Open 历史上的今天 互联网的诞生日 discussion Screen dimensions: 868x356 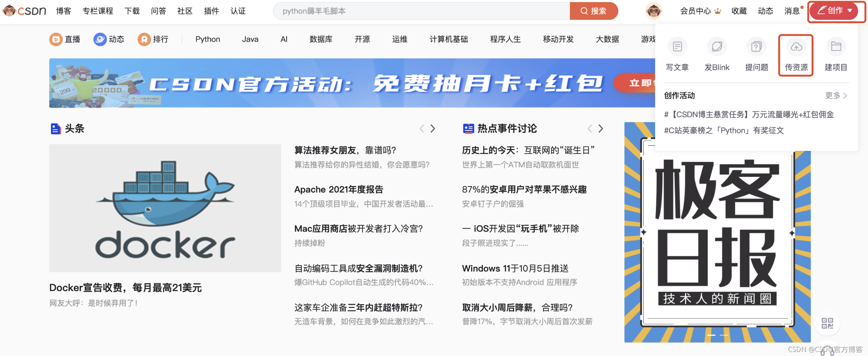(528, 150)
